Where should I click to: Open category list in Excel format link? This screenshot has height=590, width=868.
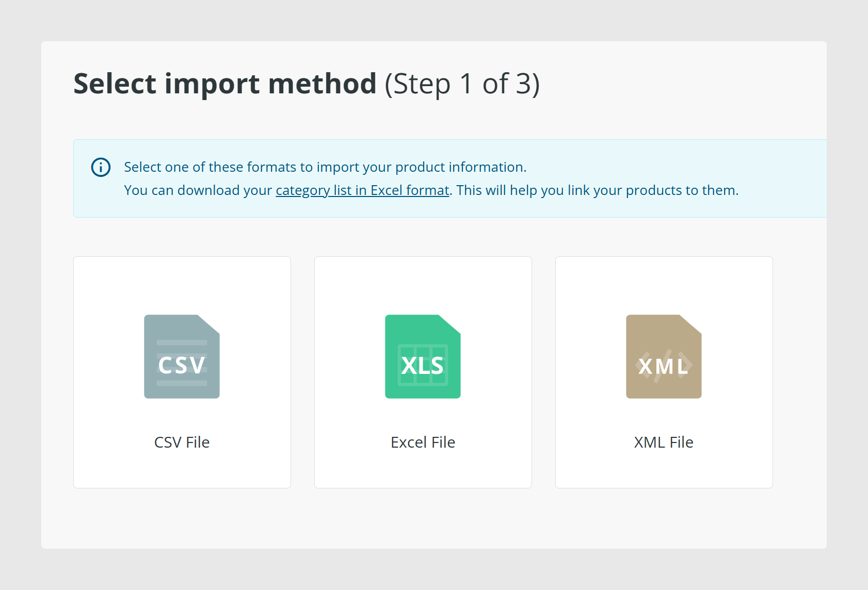pyautogui.click(x=362, y=190)
